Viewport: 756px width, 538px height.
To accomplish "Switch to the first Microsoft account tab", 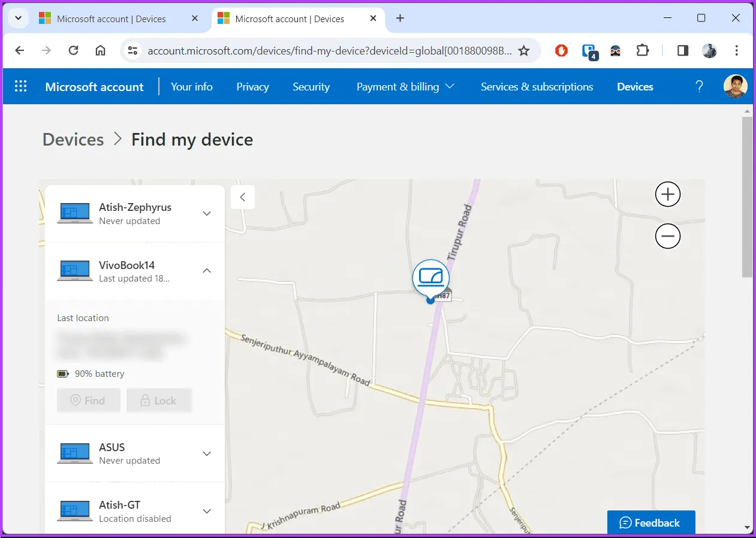I will (x=111, y=19).
